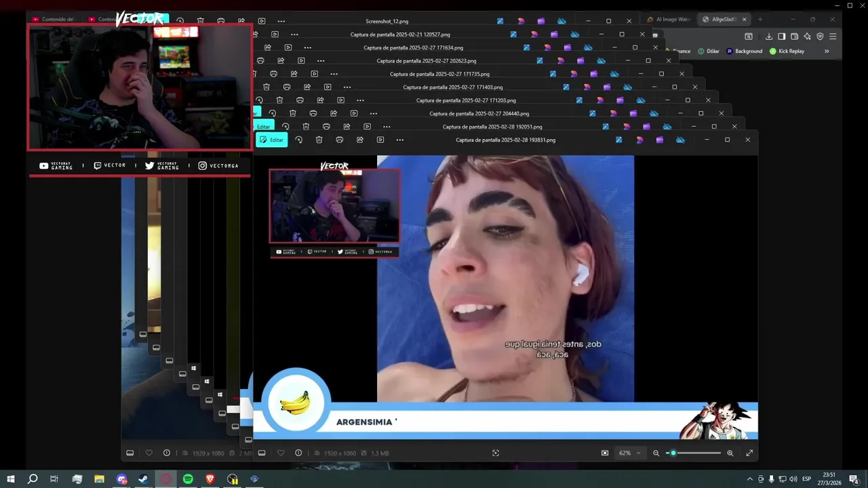Open Brave VPN shield icon
This screenshot has height=488, width=868.
point(820,37)
